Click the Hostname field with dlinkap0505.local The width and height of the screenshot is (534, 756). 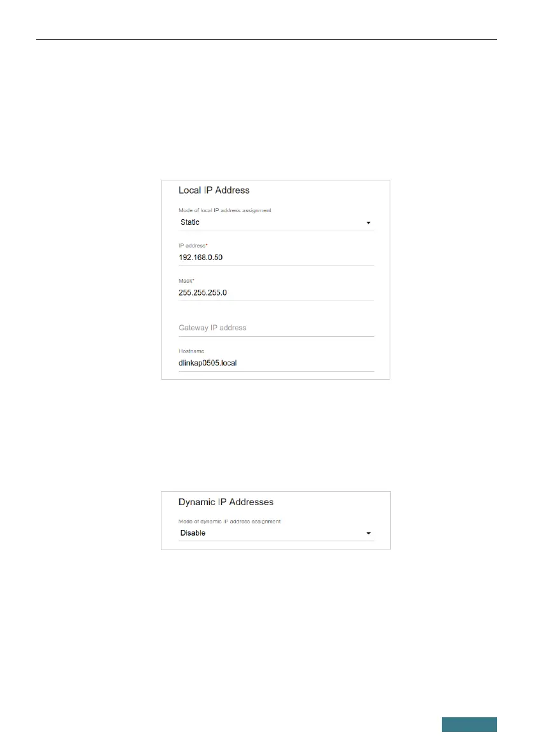[275, 363]
